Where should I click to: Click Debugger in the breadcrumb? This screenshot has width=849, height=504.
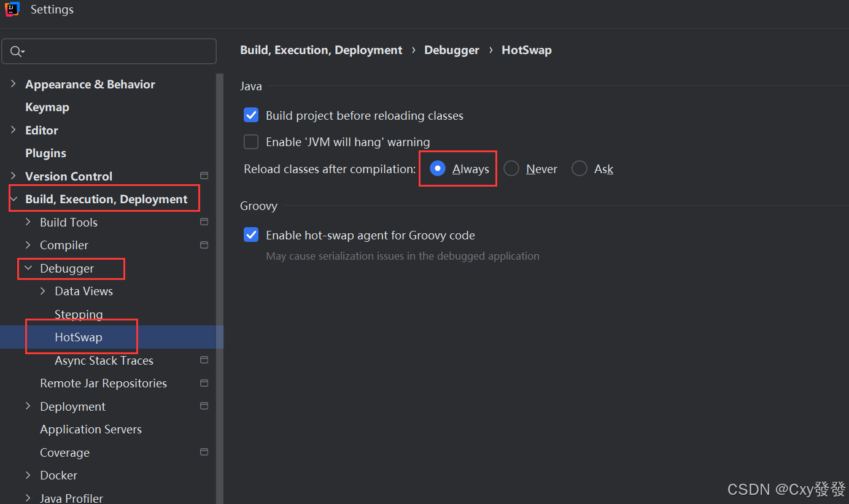tap(452, 50)
